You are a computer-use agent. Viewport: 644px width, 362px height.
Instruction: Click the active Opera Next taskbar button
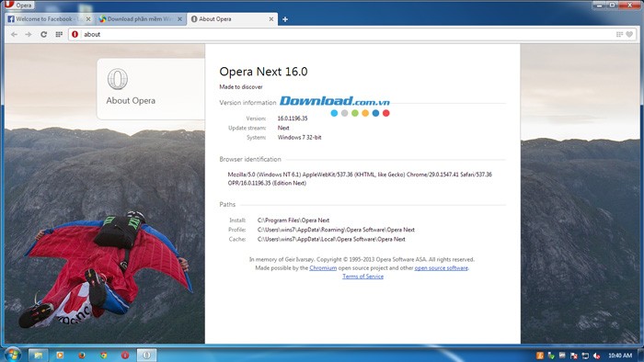[146, 355]
